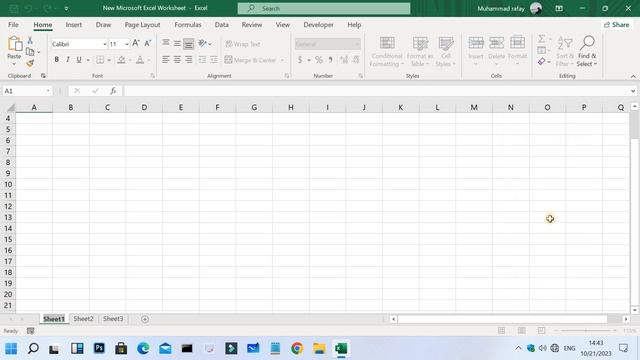
Task: Click the Insert Function fx button
Action: (x=113, y=91)
